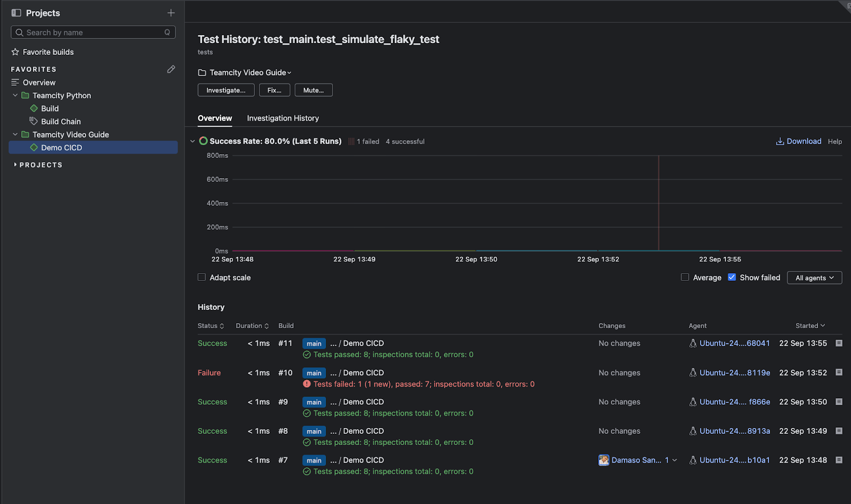The width and height of the screenshot is (851, 504).
Task: Open the All agents dropdown
Action: (814, 278)
